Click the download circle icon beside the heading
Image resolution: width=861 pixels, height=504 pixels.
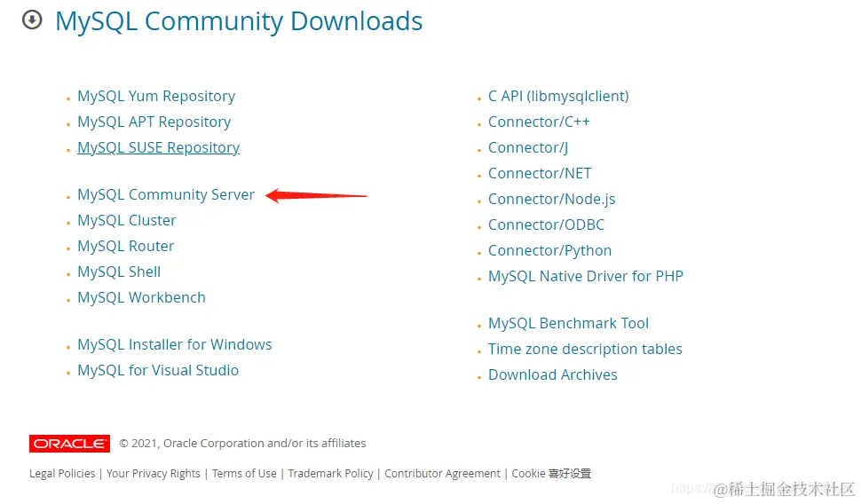(32, 20)
